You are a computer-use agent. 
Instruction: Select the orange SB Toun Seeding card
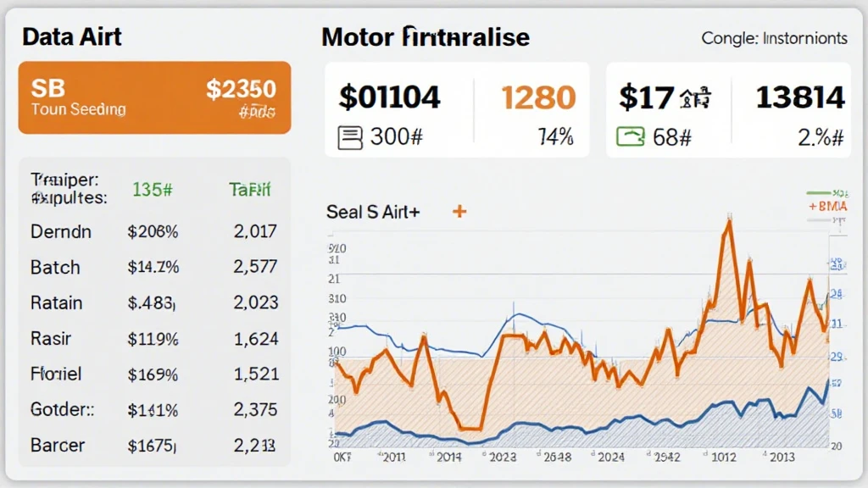point(154,97)
